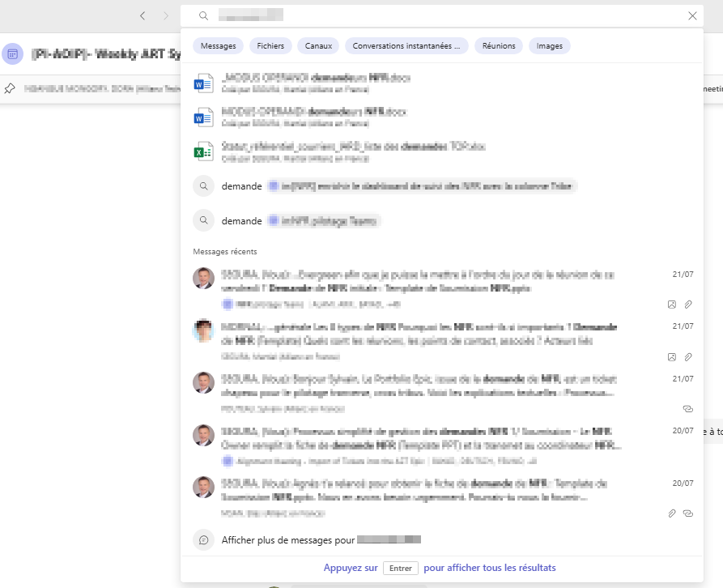The height and width of the screenshot is (588, 723).
Task: Click paperclip icon on last 20/07 message
Action: pyautogui.click(x=672, y=513)
